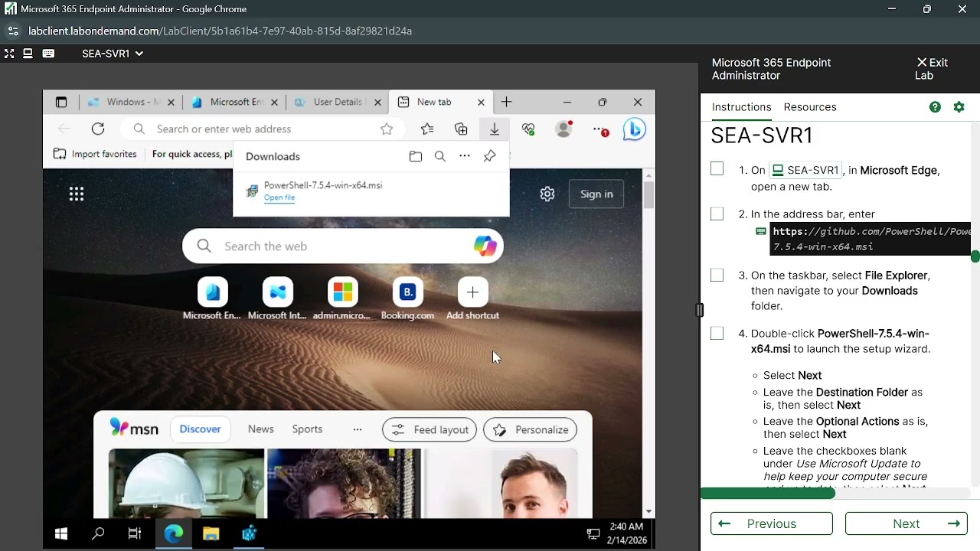
Task: Switch to the Resources tab
Action: pos(810,107)
